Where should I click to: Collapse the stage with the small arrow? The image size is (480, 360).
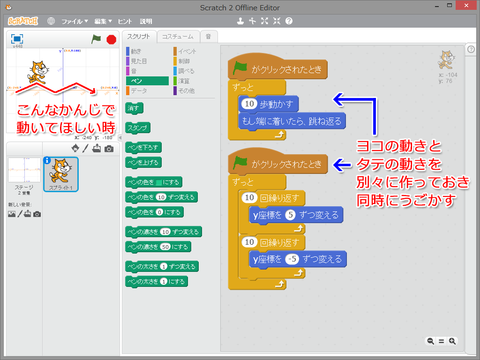120,137
